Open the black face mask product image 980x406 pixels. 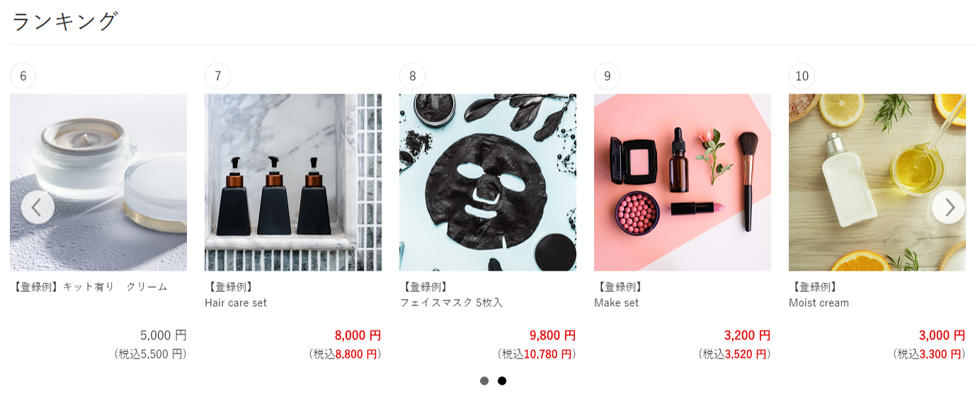pos(488,182)
